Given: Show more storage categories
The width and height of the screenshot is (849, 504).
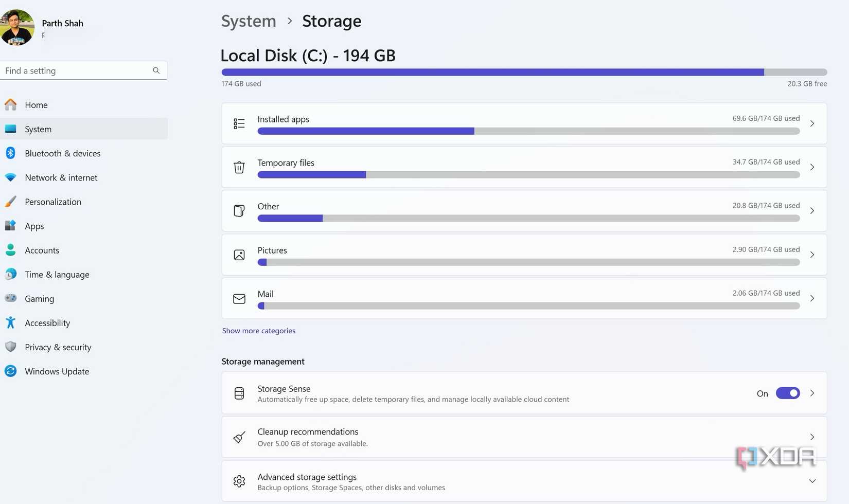Looking at the screenshot, I should pos(258,330).
